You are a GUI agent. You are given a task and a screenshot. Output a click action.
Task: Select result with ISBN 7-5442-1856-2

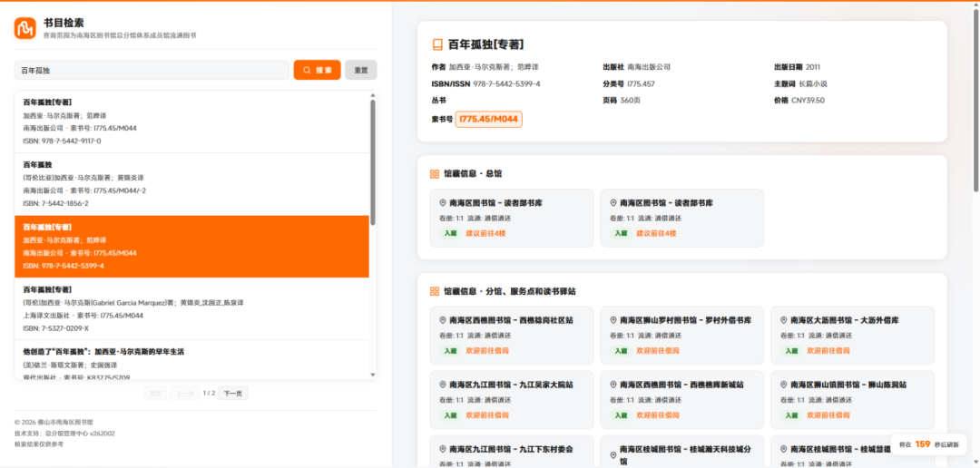coord(191,184)
